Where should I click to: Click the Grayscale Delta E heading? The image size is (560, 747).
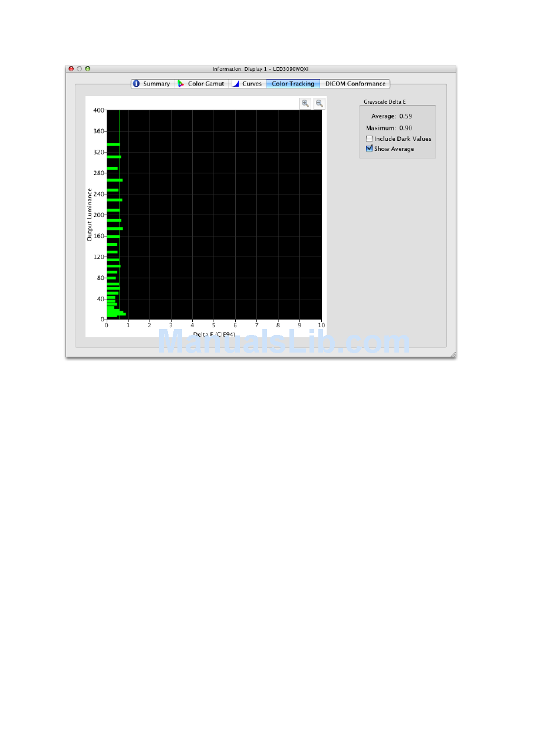click(384, 102)
